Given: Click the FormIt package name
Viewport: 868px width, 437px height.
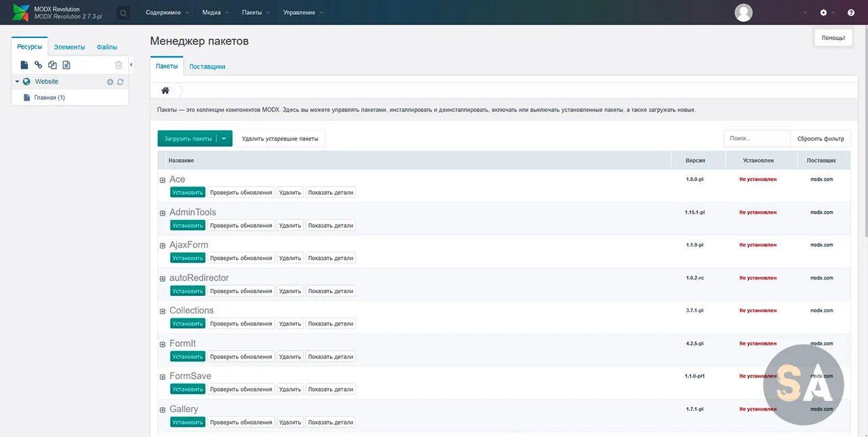Looking at the screenshot, I should tap(182, 343).
